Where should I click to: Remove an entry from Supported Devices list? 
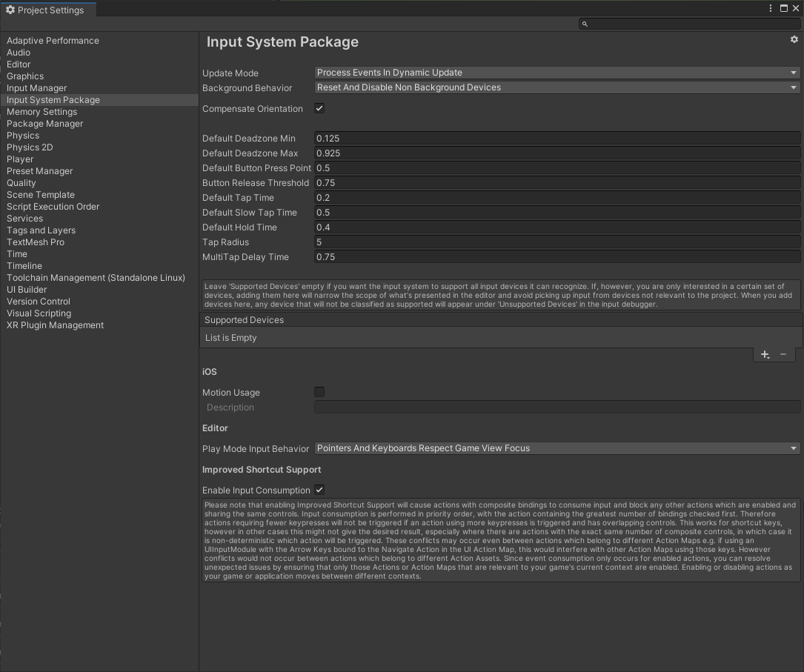783,354
